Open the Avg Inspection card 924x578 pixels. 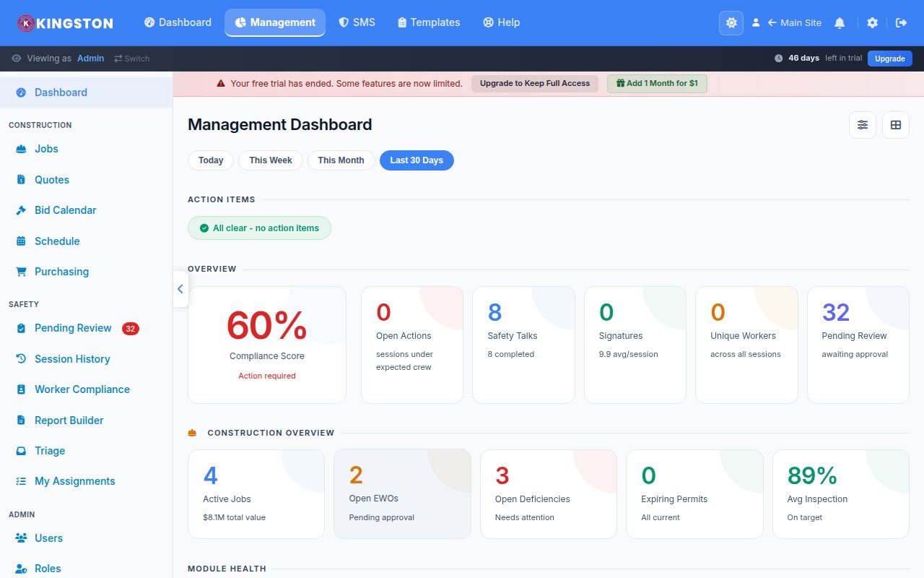pos(841,494)
